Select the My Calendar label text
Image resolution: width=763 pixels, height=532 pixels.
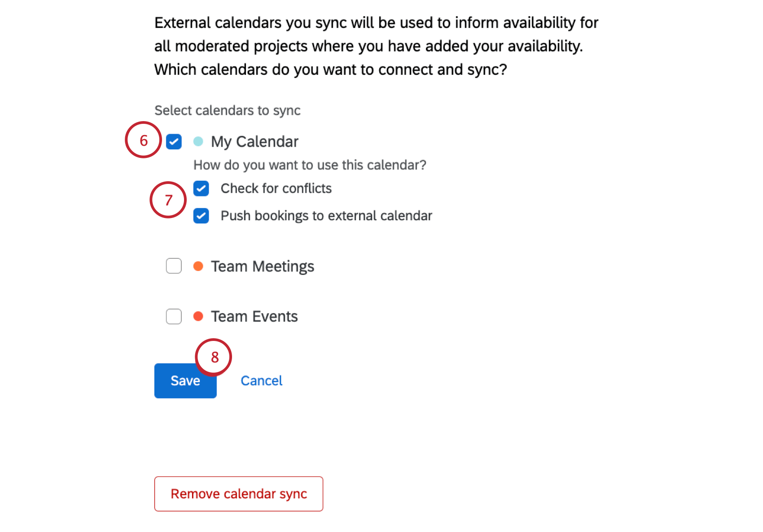(254, 141)
